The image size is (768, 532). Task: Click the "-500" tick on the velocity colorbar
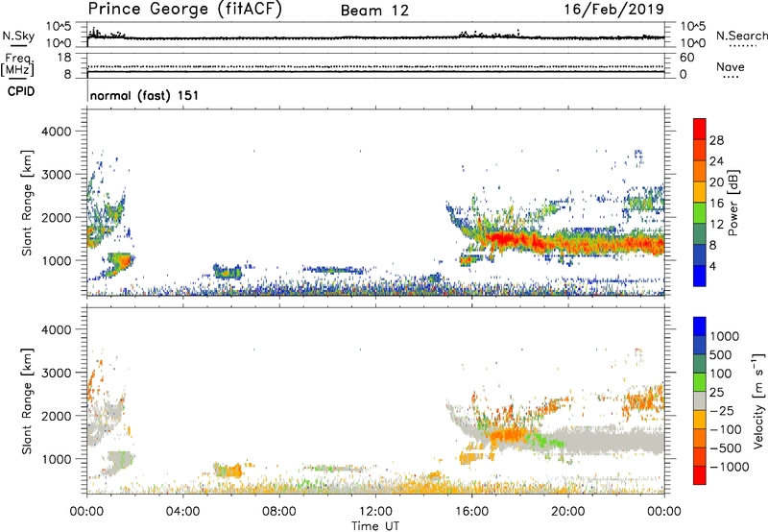pos(725,448)
